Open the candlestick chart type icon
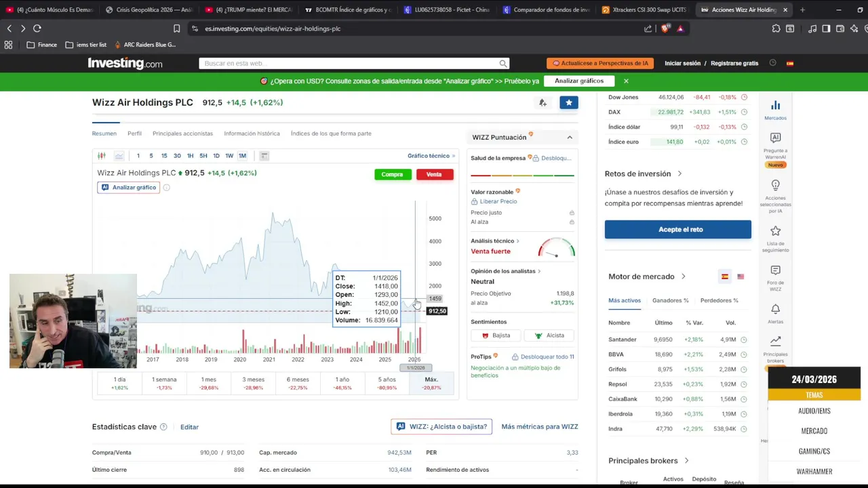 point(102,156)
